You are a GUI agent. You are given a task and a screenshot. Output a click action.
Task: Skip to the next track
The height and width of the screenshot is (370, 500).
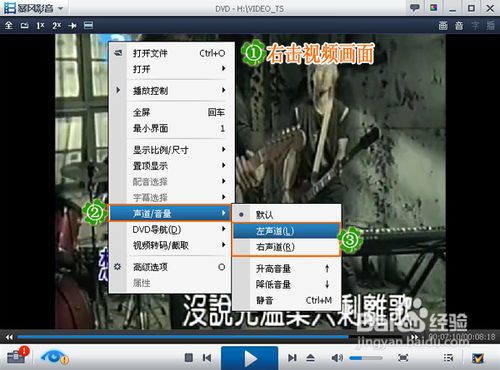click(x=292, y=358)
